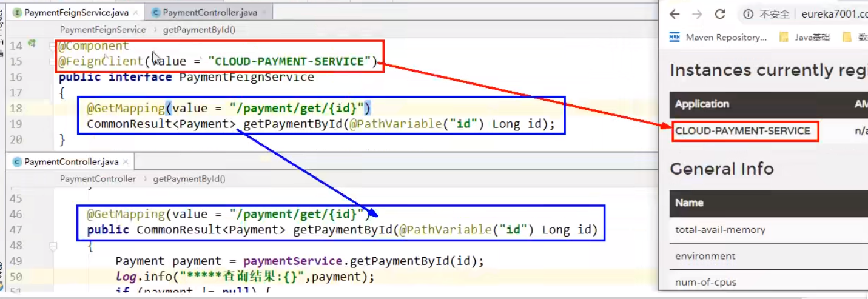Collapse the method body fold at line 48
The width and height of the screenshot is (868, 299).
point(53,246)
